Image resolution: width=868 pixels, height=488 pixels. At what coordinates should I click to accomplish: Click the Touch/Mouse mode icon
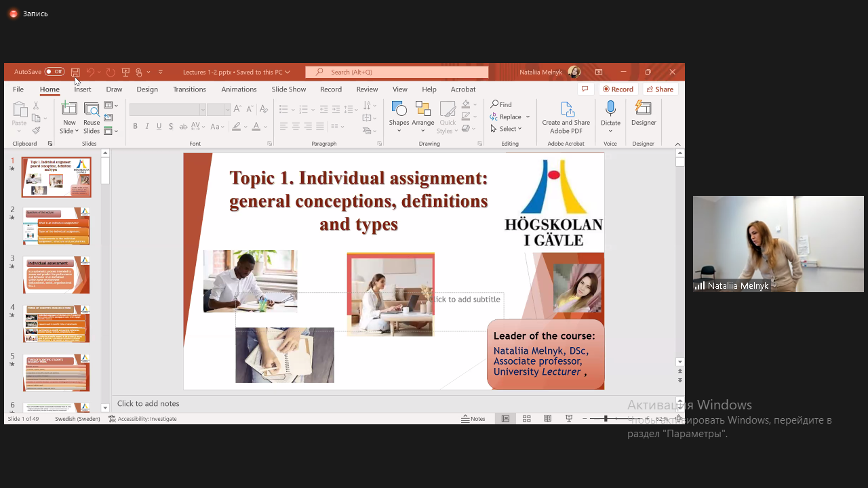[139, 72]
